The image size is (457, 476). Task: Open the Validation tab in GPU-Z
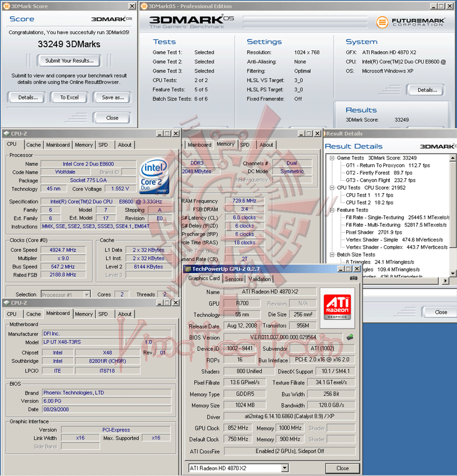259,279
